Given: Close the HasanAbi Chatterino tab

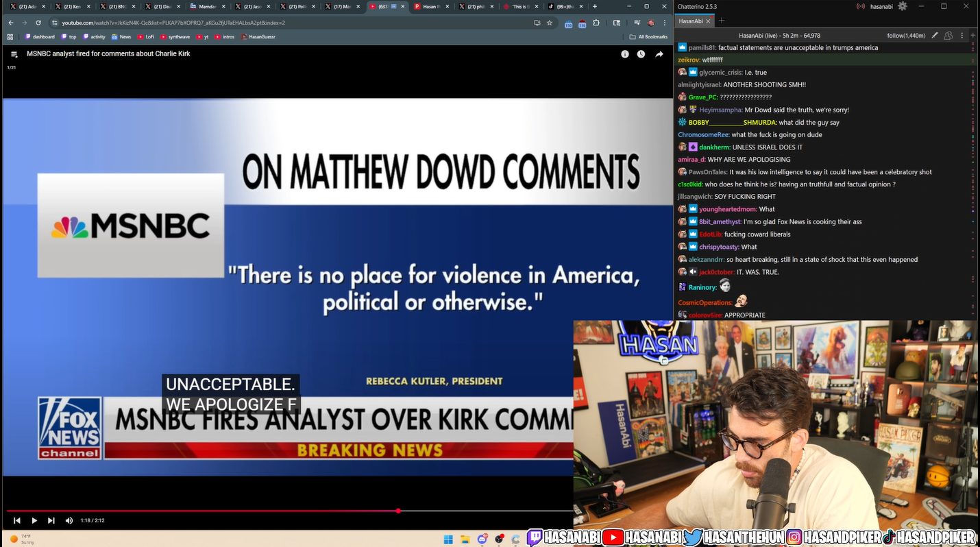Looking at the screenshot, I should pos(709,21).
